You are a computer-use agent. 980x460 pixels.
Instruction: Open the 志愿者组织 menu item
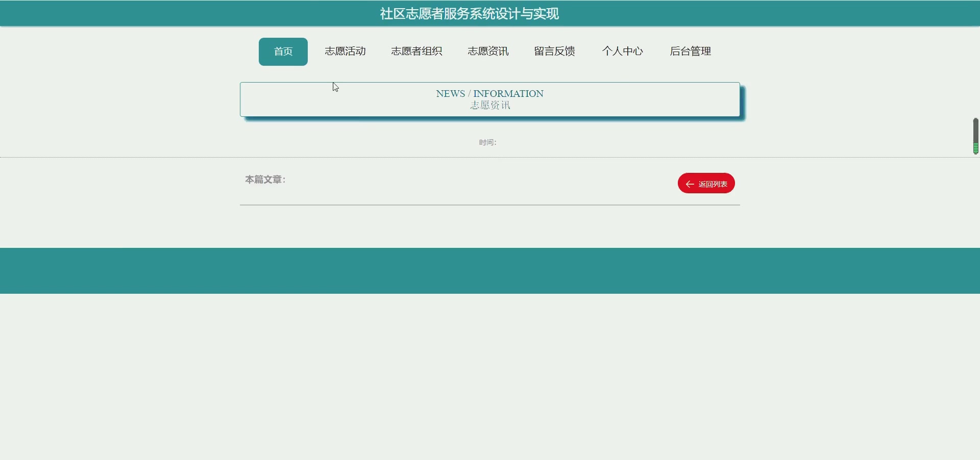coord(416,52)
